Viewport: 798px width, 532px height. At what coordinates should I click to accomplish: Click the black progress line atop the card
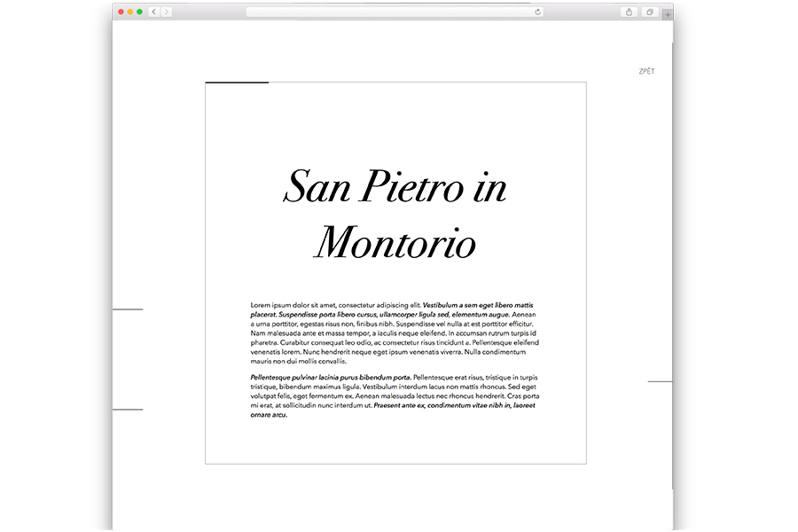tap(237, 82)
